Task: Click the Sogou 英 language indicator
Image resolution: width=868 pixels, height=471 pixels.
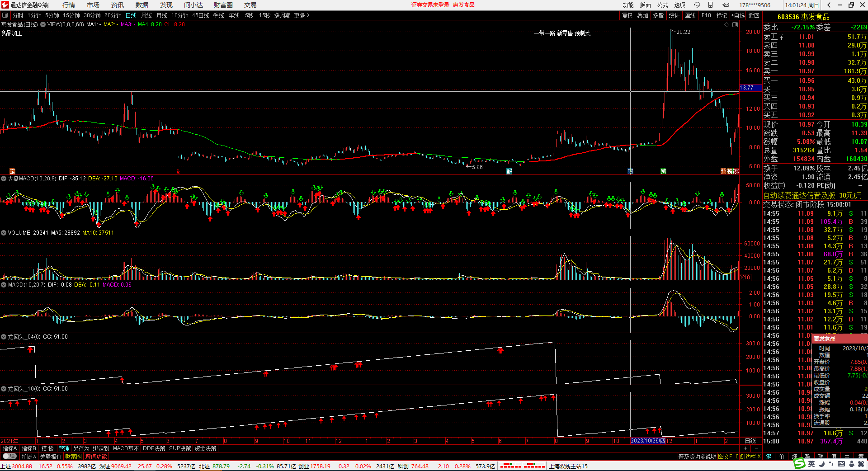Action: (811, 464)
